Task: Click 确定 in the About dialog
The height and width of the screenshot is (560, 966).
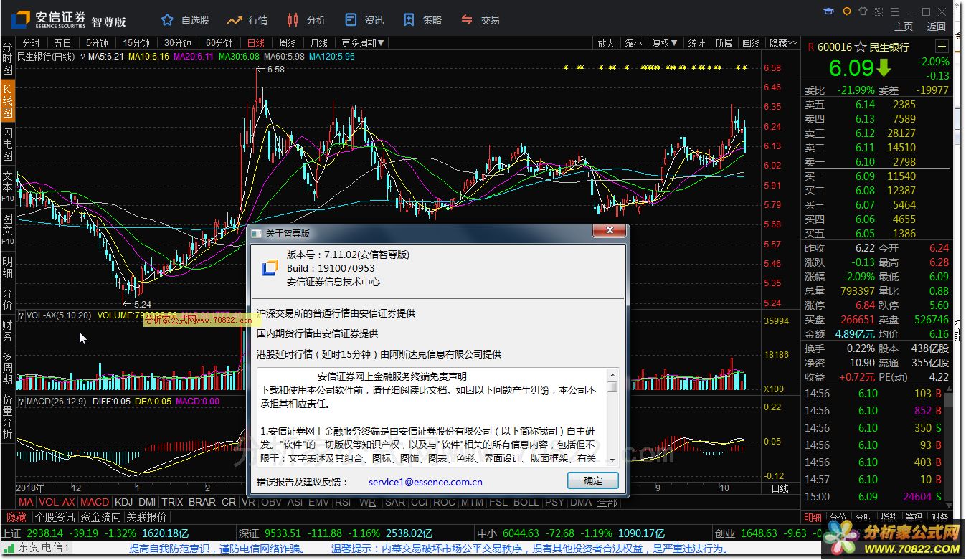Action: tap(592, 480)
